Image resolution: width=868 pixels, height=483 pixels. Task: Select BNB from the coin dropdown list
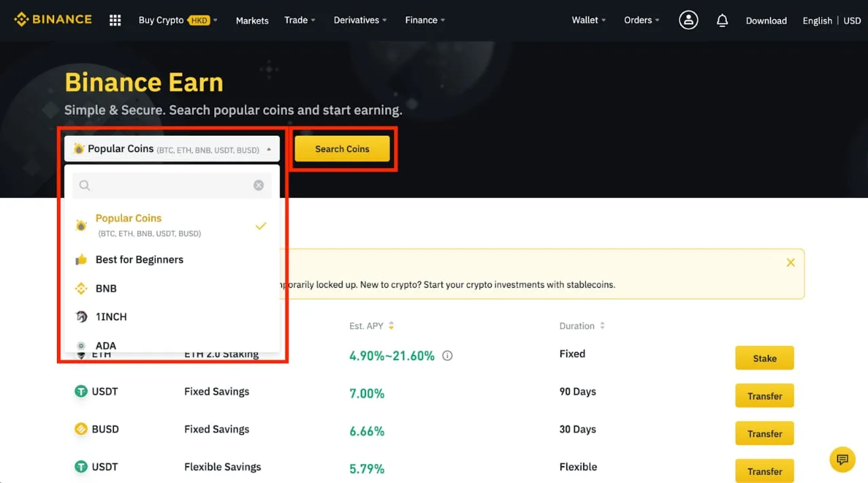tap(172, 288)
